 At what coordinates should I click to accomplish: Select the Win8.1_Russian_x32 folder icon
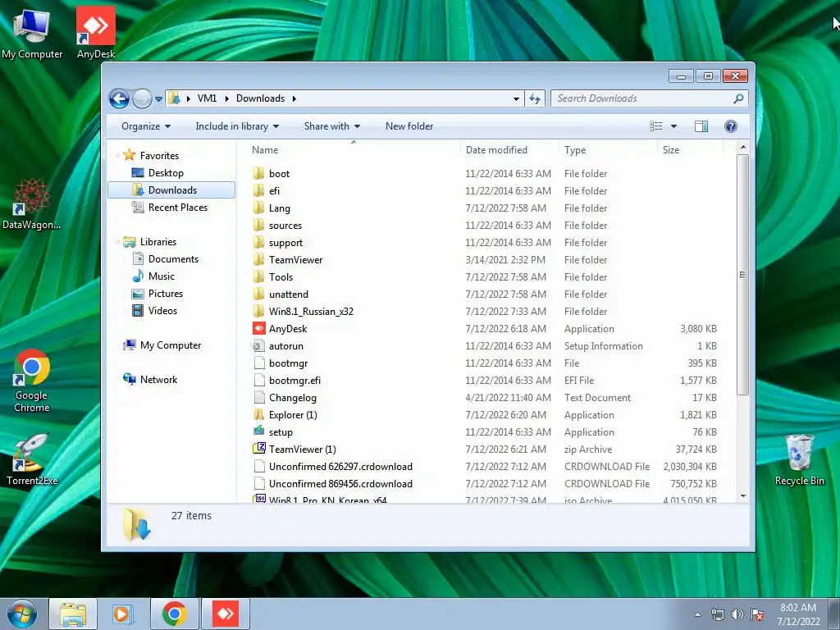click(258, 311)
